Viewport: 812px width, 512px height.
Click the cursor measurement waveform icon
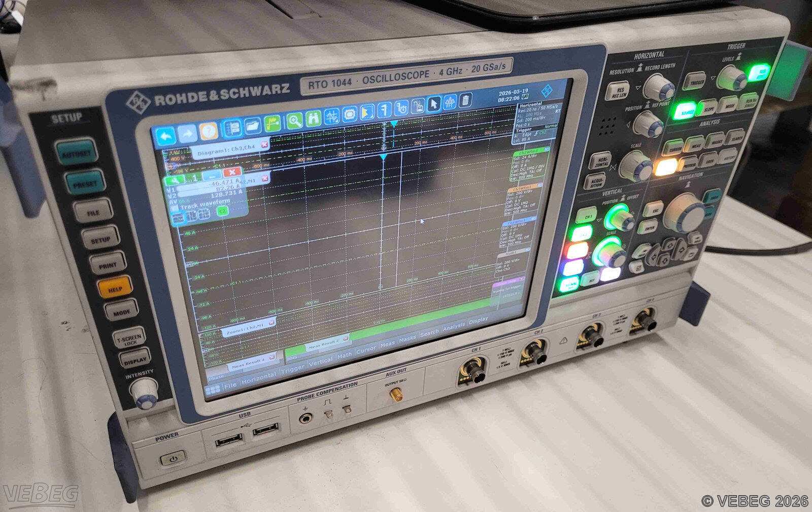click(x=332, y=117)
